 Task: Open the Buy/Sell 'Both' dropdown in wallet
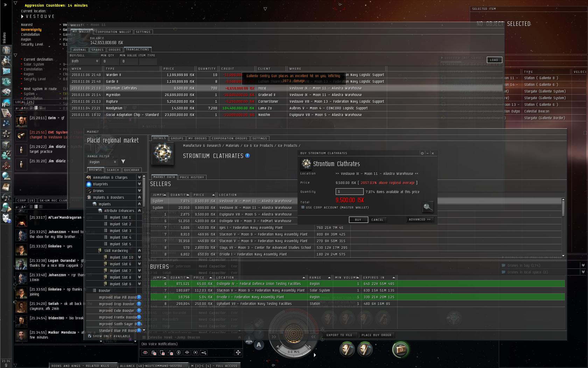pyautogui.click(x=85, y=61)
